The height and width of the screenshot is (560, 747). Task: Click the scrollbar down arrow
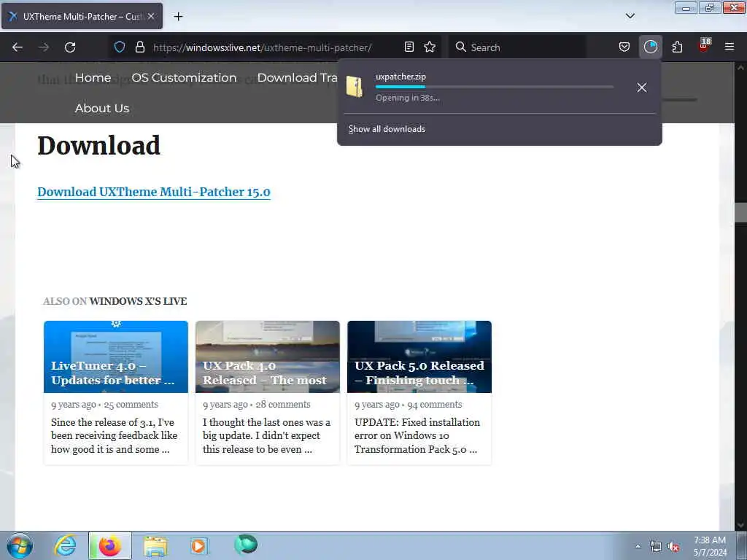[740, 525]
